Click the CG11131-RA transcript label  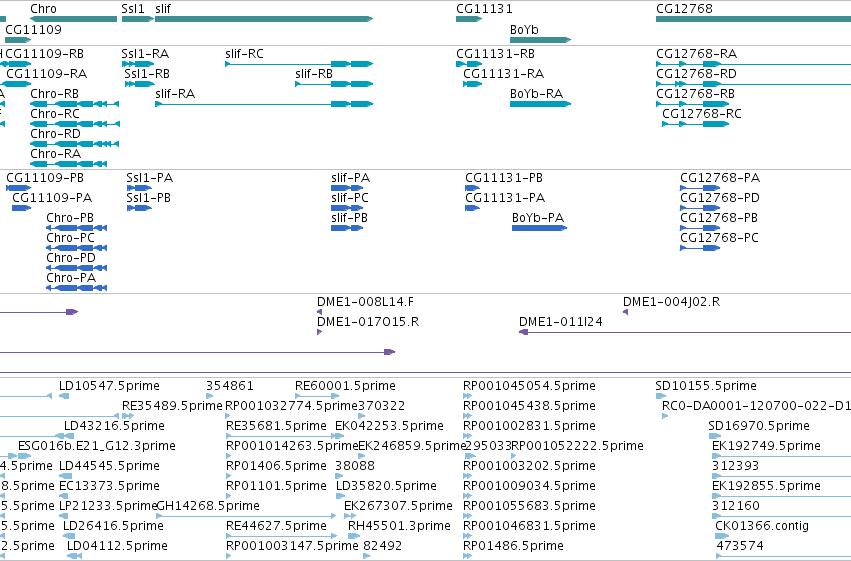[x=504, y=74]
